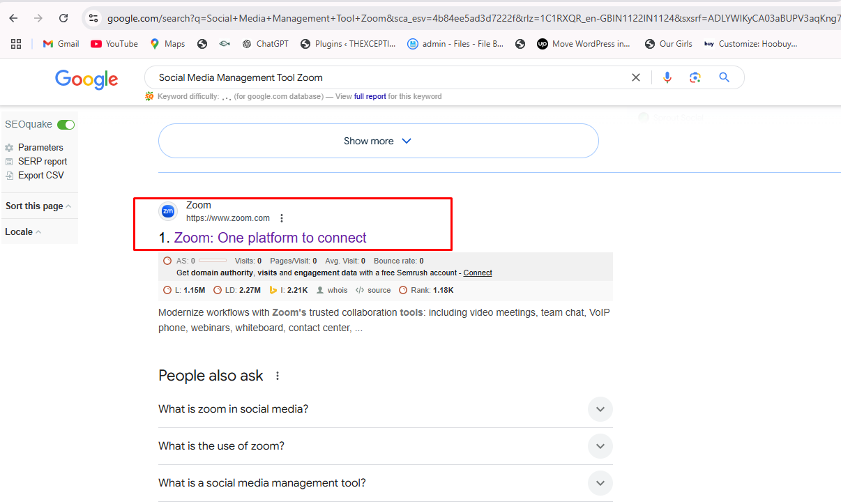Open the Gmail bookmark

click(61, 44)
